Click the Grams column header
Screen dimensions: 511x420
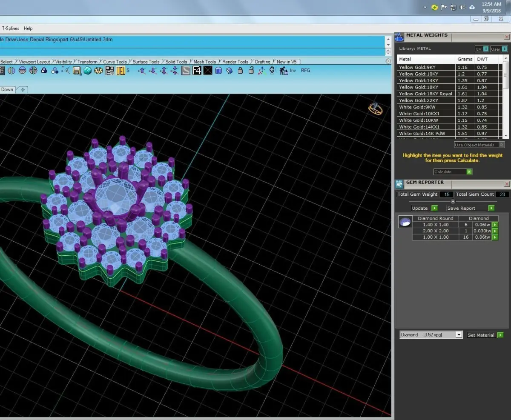(465, 59)
